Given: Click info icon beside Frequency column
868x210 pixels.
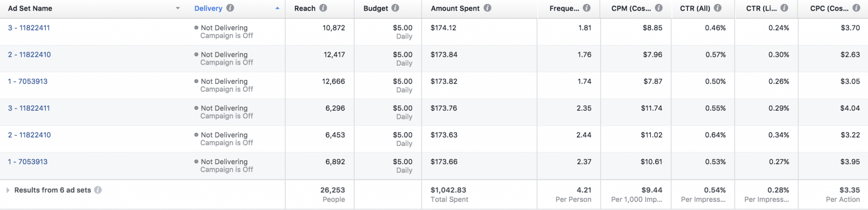Looking at the screenshot, I should click(587, 8).
